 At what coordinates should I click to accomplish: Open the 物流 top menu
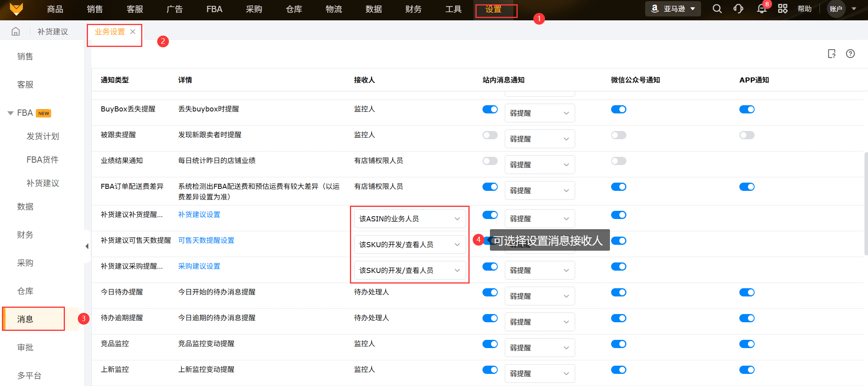click(x=334, y=9)
